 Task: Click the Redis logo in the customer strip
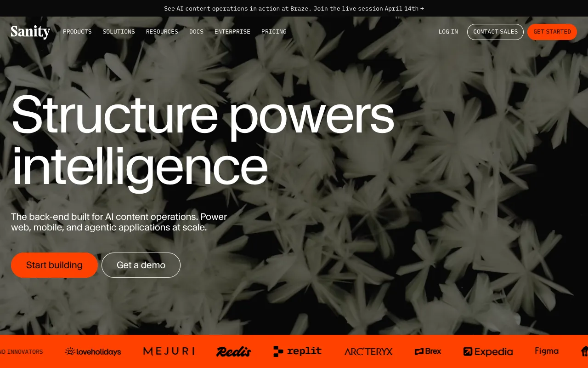(234, 351)
